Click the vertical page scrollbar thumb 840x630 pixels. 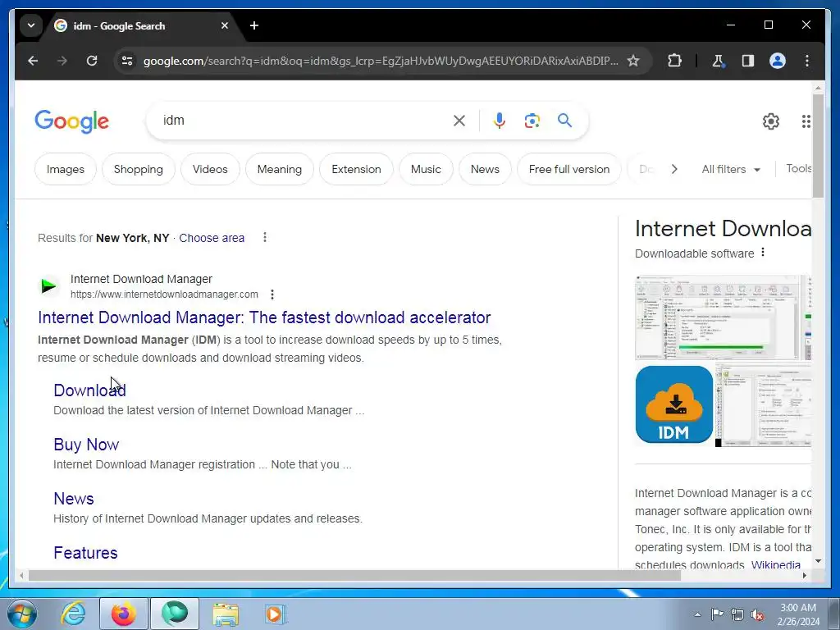[818, 146]
